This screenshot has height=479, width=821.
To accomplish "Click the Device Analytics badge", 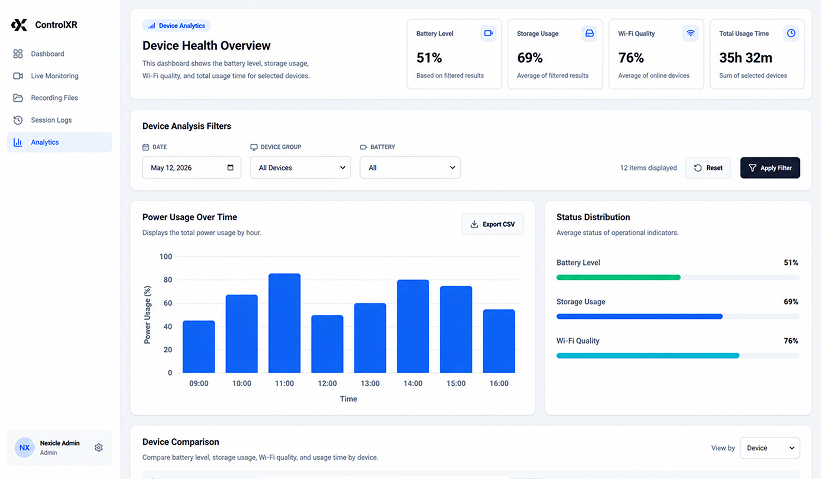I will [x=176, y=26].
